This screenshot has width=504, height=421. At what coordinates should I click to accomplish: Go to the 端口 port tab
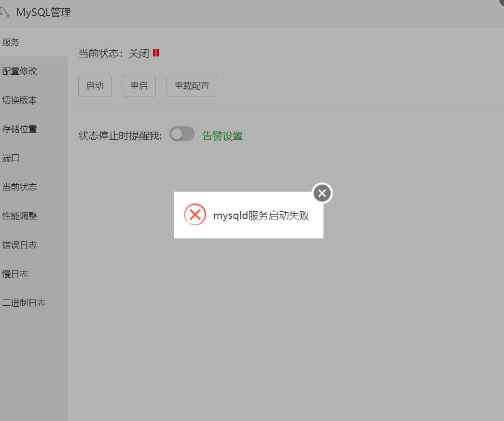click(x=34, y=158)
